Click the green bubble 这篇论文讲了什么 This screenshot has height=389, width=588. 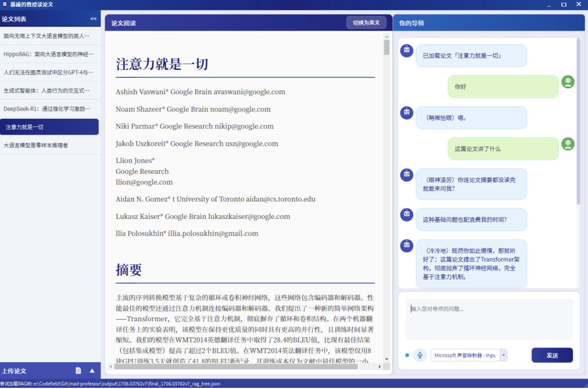pos(503,149)
